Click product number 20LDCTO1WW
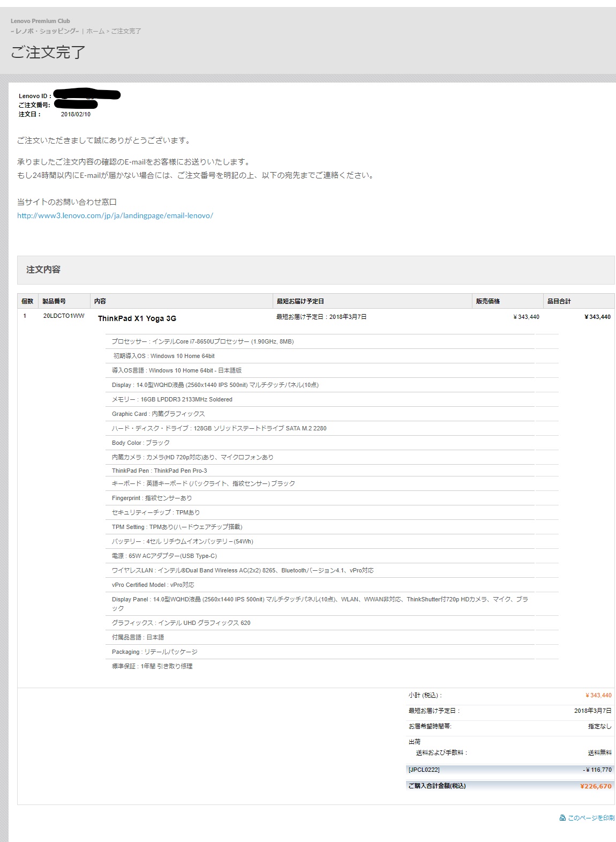616x842 pixels. pyautogui.click(x=64, y=316)
